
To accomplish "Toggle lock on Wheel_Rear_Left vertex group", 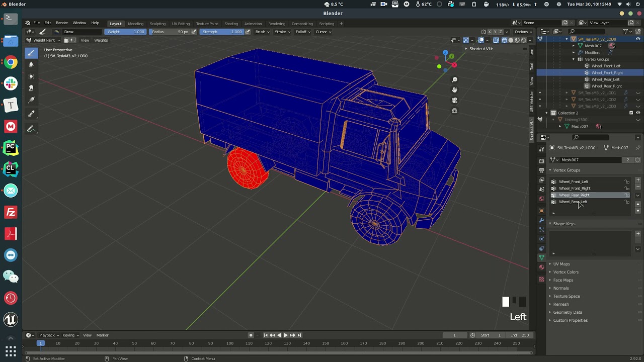I will click(x=627, y=202).
